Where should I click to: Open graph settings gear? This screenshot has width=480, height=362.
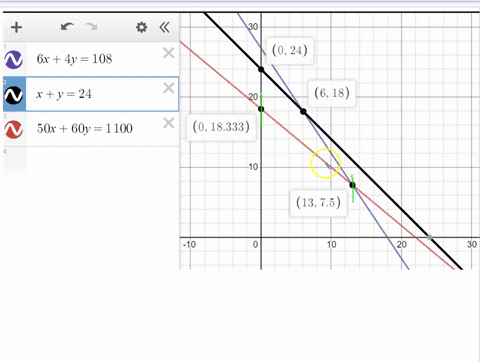click(x=142, y=27)
